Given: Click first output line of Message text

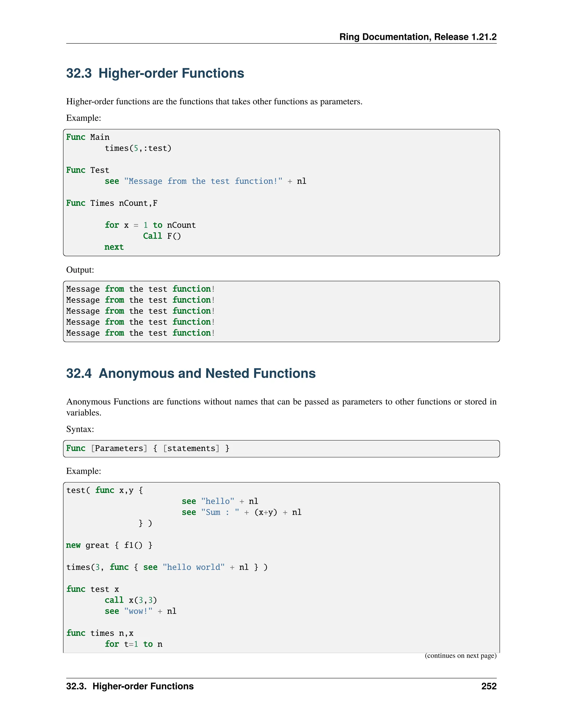Looking at the screenshot, I should 140,289.
